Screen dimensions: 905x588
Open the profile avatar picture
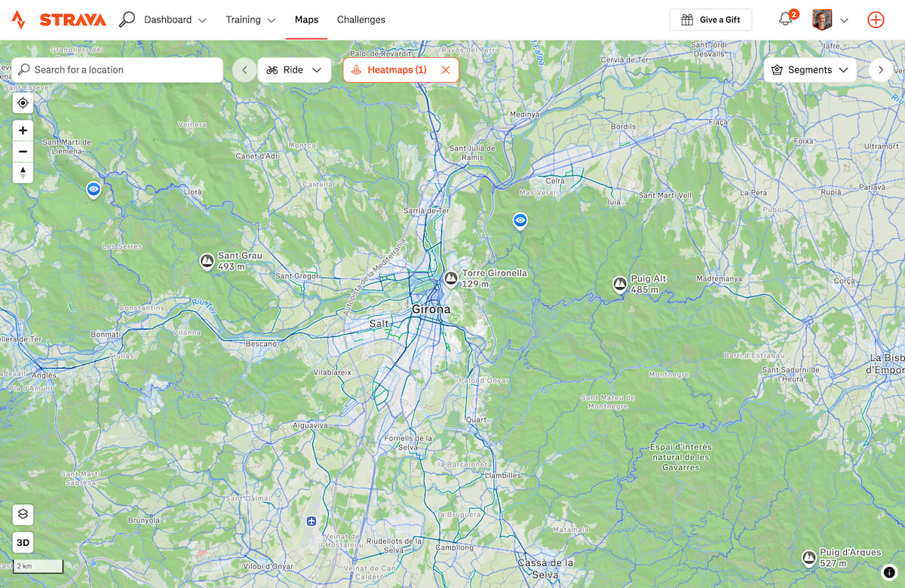click(822, 20)
